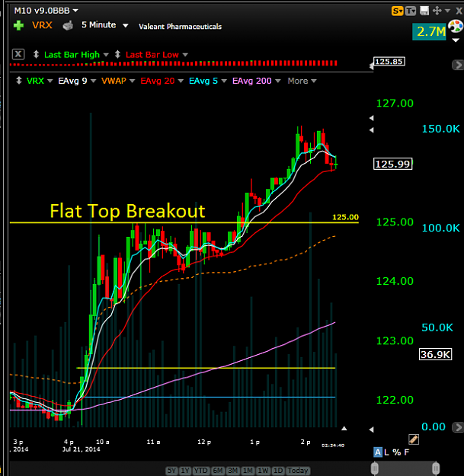This screenshot has width=464, height=476.
Task: Click the left-pointing triangle near 0.00
Action: [x=371, y=430]
